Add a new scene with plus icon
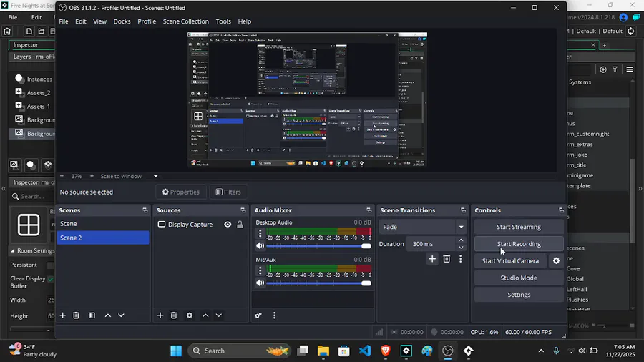The image size is (644, 362). coord(62,315)
